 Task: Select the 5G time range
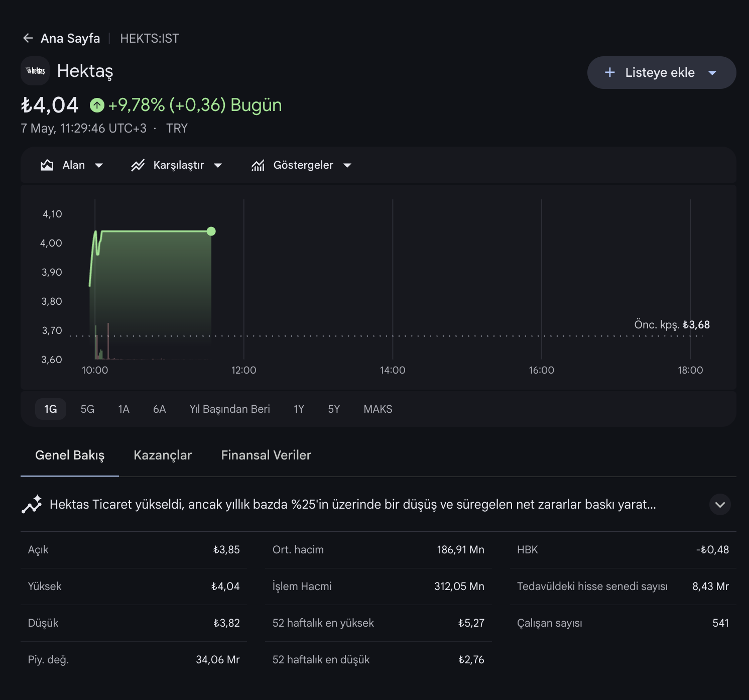87,409
